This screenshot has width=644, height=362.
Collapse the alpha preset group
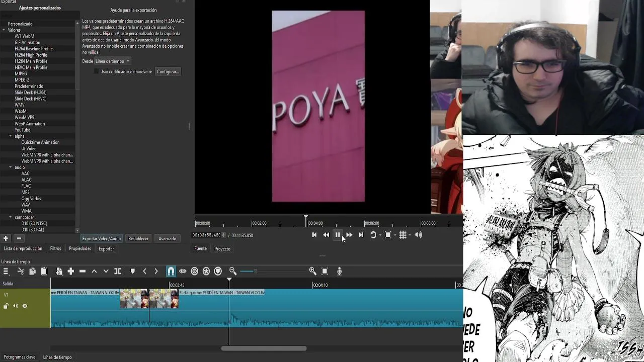pos(11,136)
